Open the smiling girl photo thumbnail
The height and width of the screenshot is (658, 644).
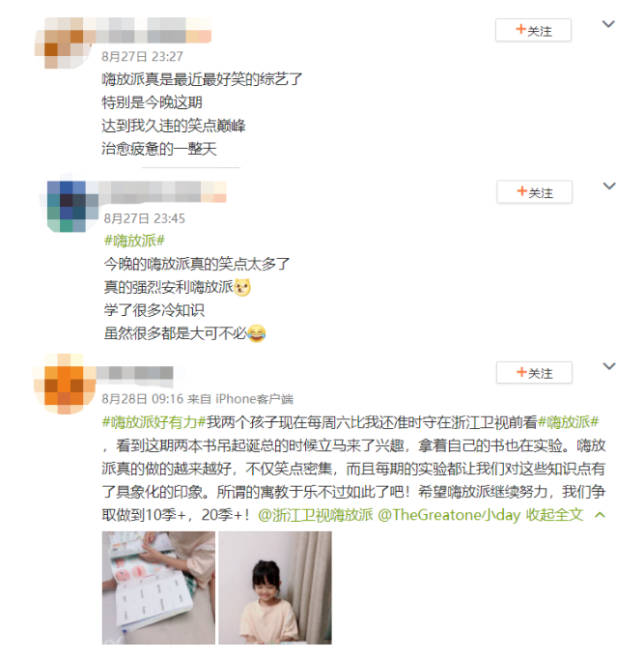point(275,587)
